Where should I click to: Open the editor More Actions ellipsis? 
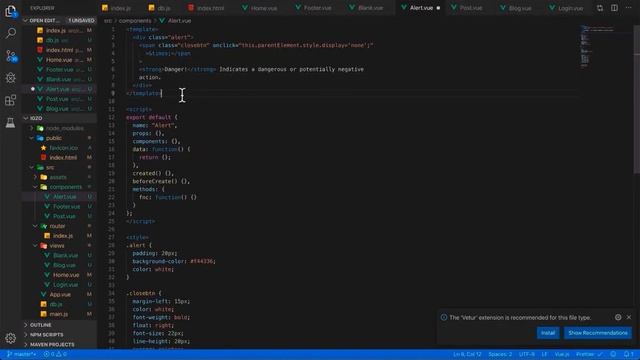[629, 8]
